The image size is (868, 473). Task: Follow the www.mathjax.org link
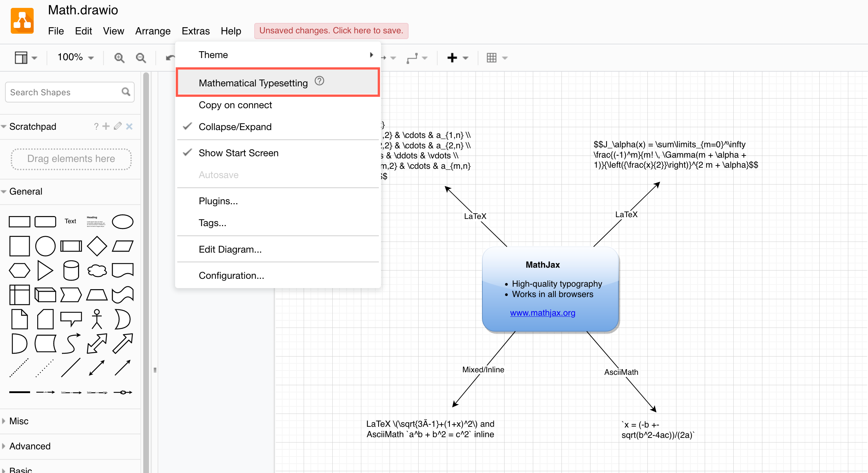[542, 313]
